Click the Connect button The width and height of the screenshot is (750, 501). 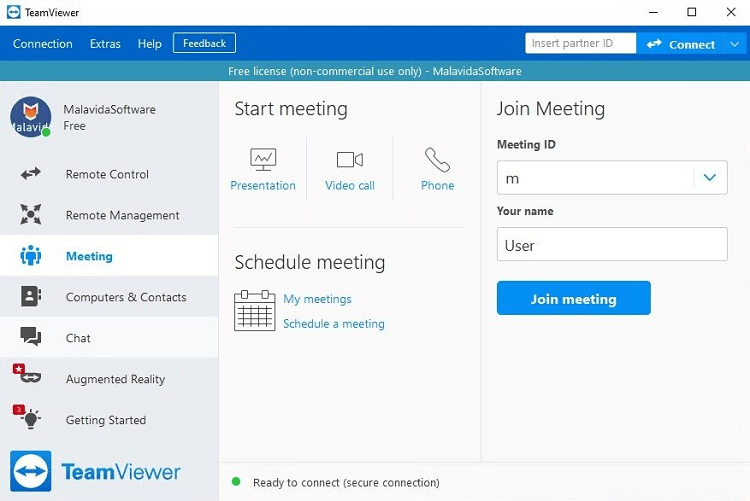tap(680, 44)
